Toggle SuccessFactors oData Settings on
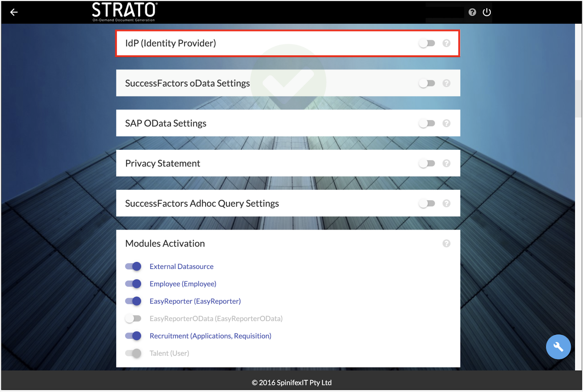Screen dimensions: 583x392 coord(427,83)
